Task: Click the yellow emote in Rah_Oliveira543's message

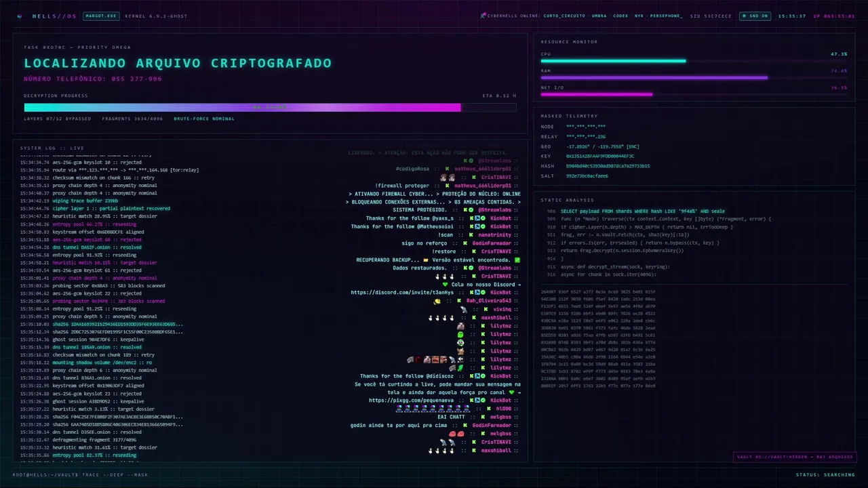Action: pyautogui.click(x=437, y=300)
